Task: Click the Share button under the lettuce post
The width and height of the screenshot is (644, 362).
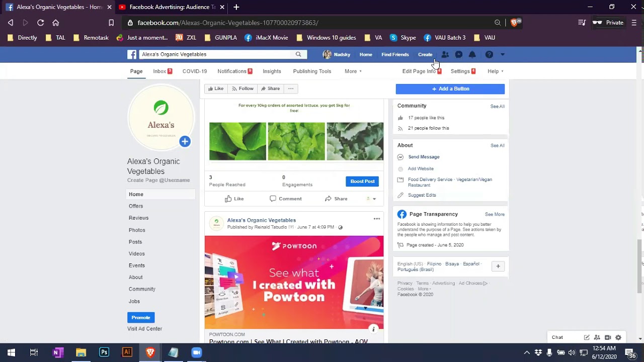Action: (336, 199)
